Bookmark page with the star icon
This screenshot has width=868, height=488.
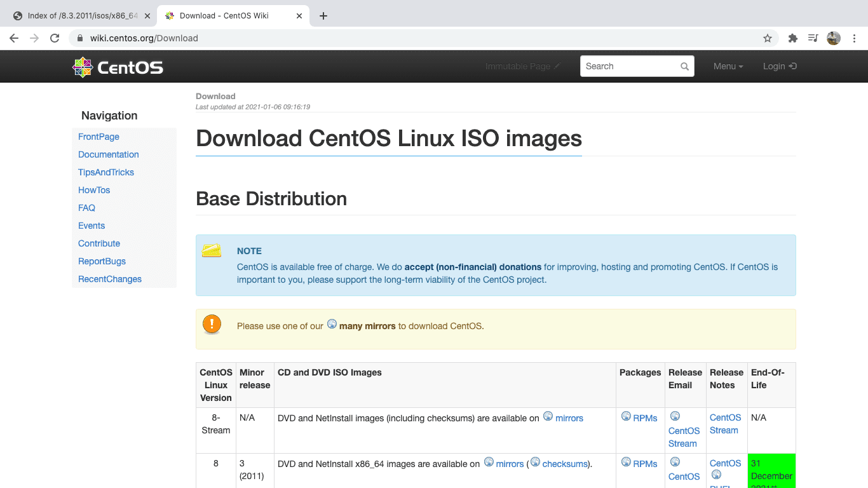pos(768,38)
